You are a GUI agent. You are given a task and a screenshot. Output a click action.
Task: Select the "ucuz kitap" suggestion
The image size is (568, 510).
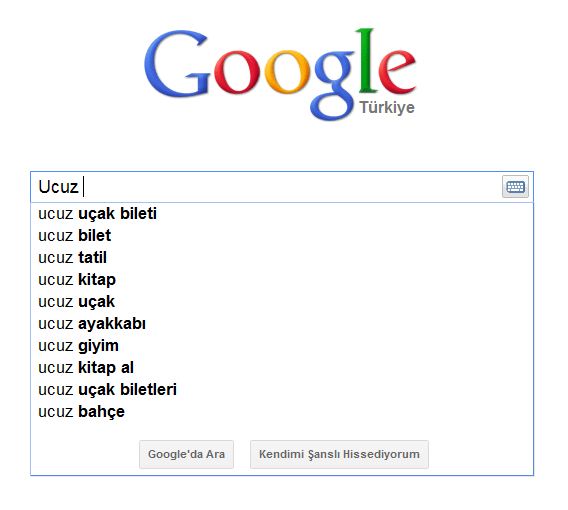point(282,280)
